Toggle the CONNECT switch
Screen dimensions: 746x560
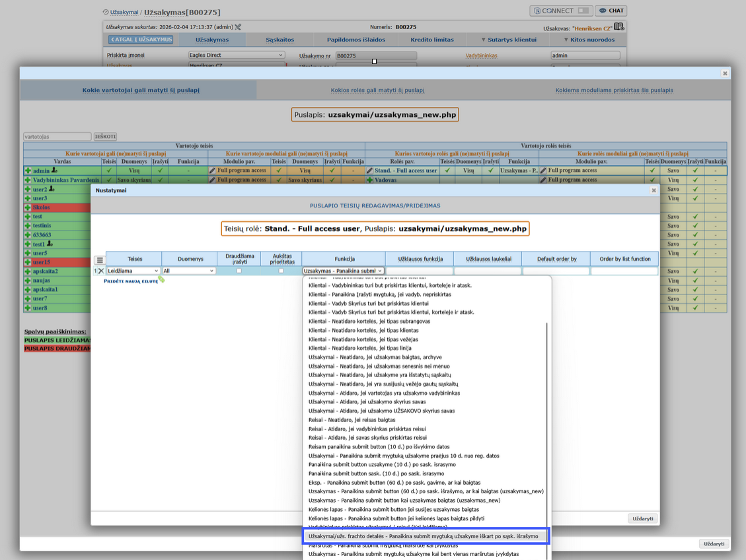(583, 11)
